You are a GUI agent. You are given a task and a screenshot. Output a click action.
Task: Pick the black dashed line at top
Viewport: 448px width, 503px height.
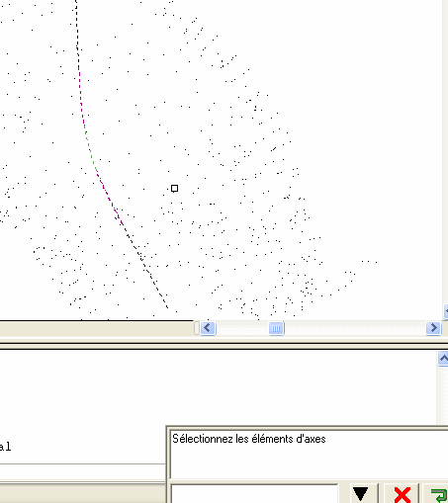(x=77, y=33)
